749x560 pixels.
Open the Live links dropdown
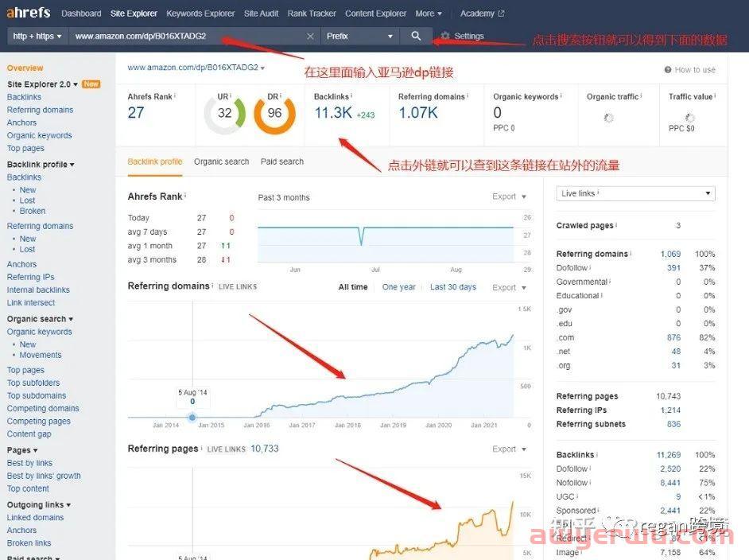(636, 193)
